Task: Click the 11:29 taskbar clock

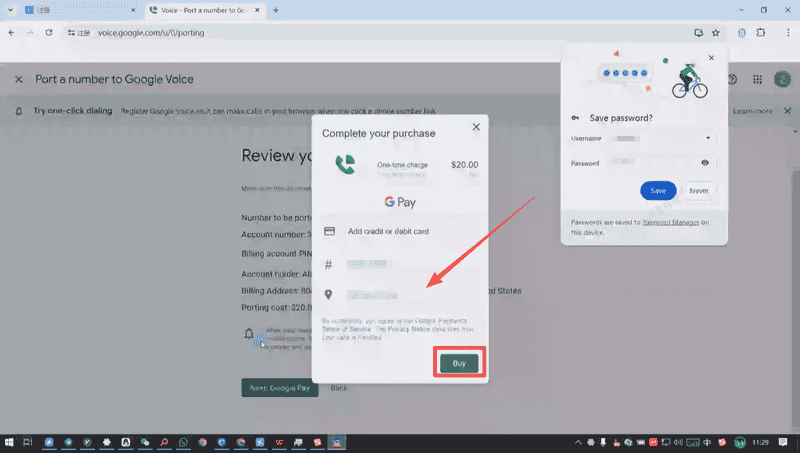Action: pyautogui.click(x=760, y=442)
